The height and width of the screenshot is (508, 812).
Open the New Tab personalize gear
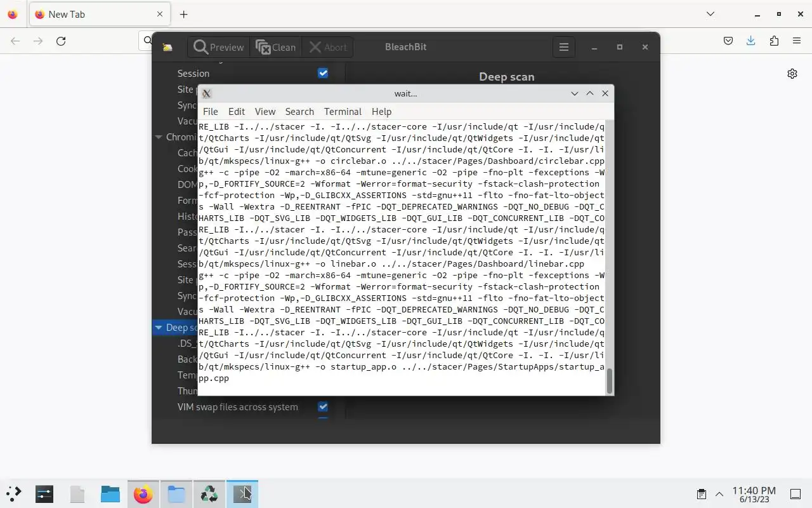[x=792, y=74]
